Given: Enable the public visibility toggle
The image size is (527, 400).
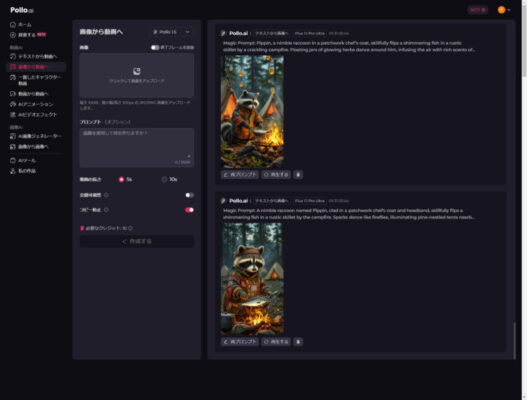Looking at the screenshot, I should click(x=189, y=195).
